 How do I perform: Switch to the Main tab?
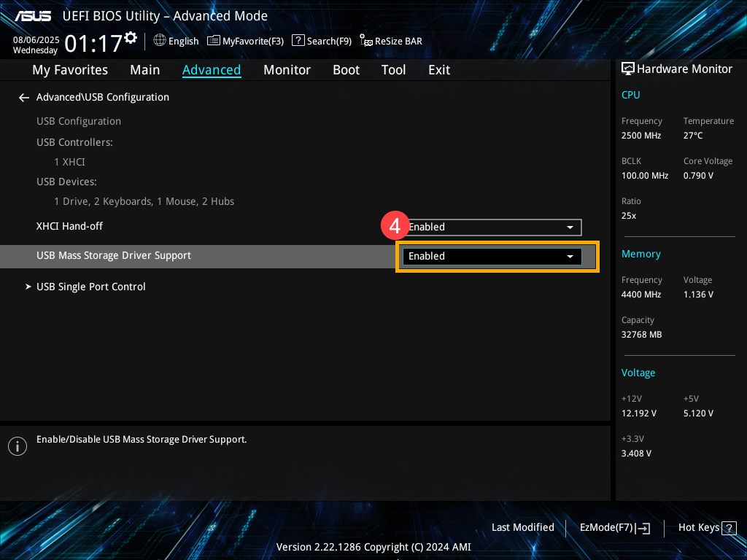[145, 70]
